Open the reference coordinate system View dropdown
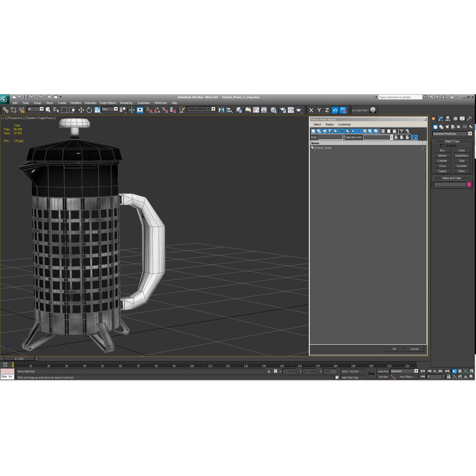The height and width of the screenshot is (476, 476). [x=110, y=109]
